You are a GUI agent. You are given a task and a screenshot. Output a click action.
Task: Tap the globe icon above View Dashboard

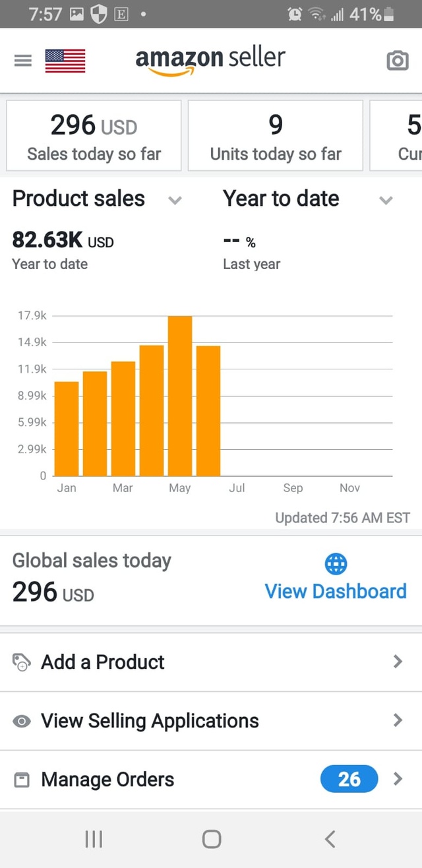(x=336, y=564)
